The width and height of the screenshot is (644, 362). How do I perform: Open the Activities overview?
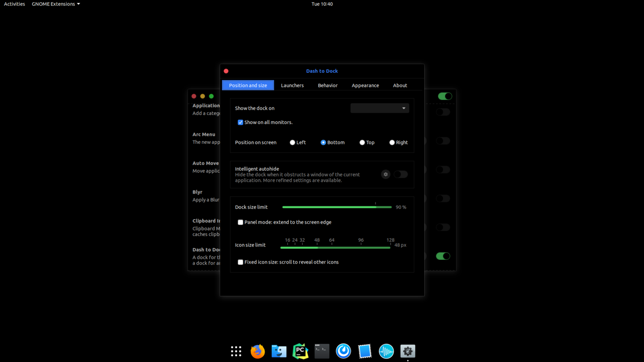15,4
